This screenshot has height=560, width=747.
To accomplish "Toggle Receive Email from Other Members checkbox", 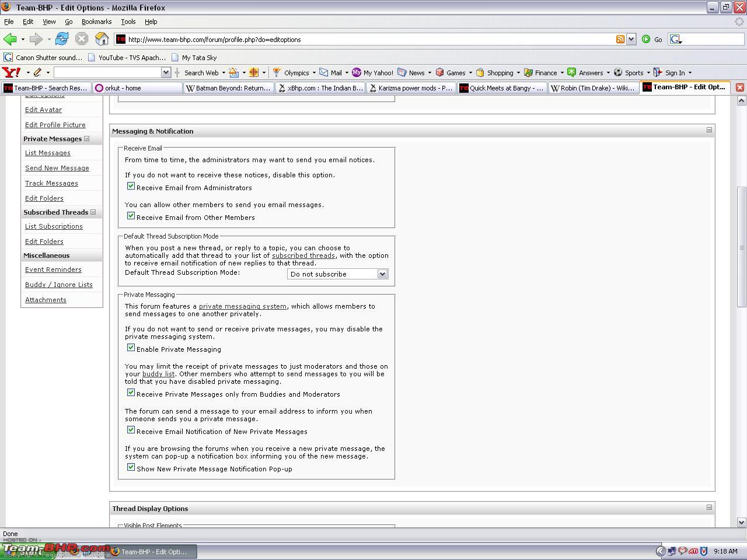I will tap(131, 216).
